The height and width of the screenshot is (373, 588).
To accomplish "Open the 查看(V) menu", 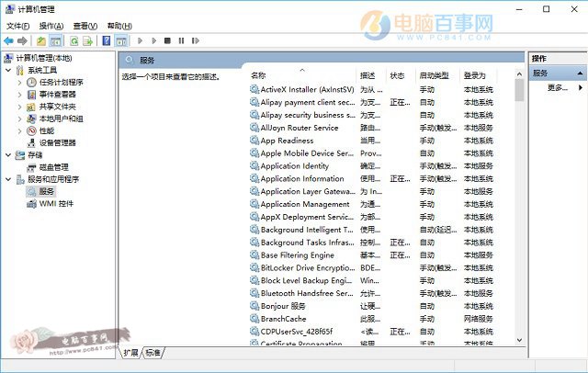I will (85, 26).
